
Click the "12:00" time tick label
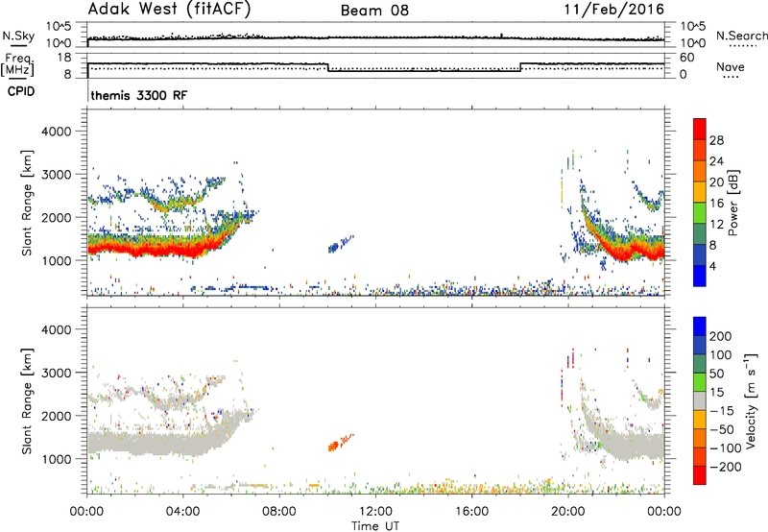(375, 512)
